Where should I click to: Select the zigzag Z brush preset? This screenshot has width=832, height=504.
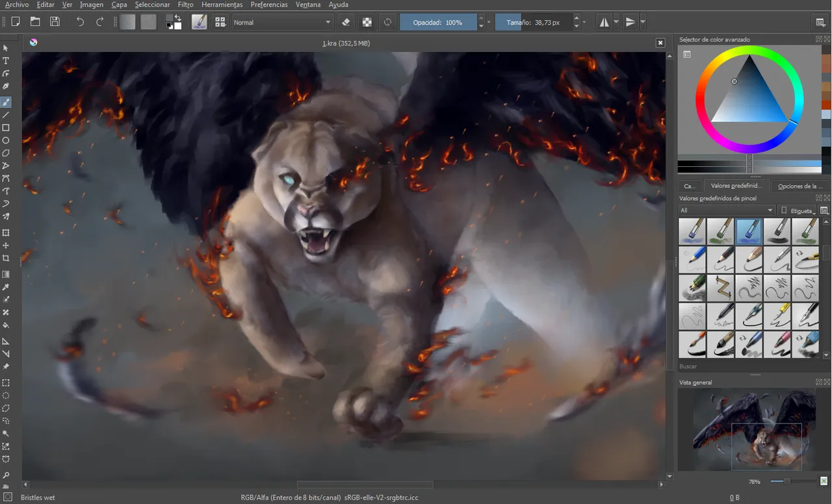(x=720, y=288)
